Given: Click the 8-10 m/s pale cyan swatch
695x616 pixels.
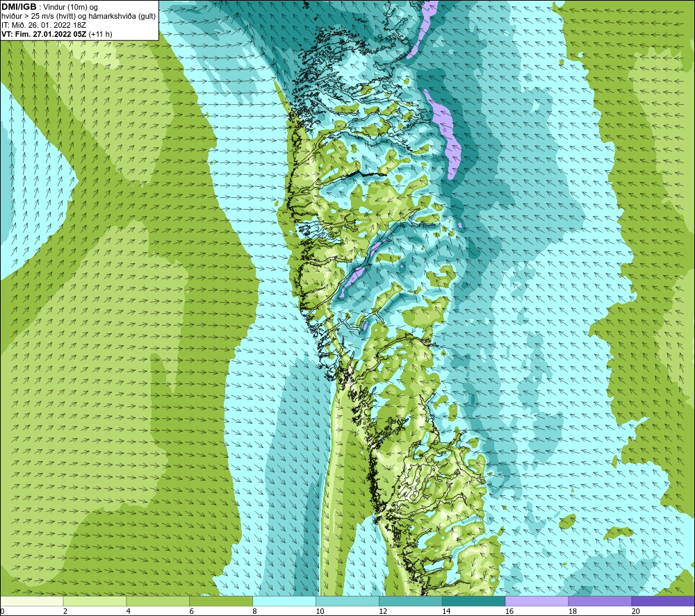Looking at the screenshot, I should (284, 601).
